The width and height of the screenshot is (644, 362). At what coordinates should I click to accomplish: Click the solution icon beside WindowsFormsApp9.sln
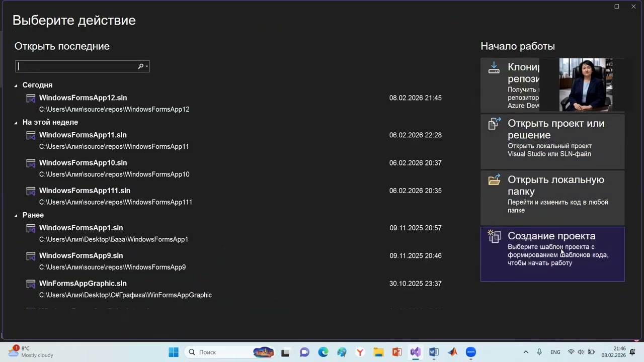(x=31, y=256)
